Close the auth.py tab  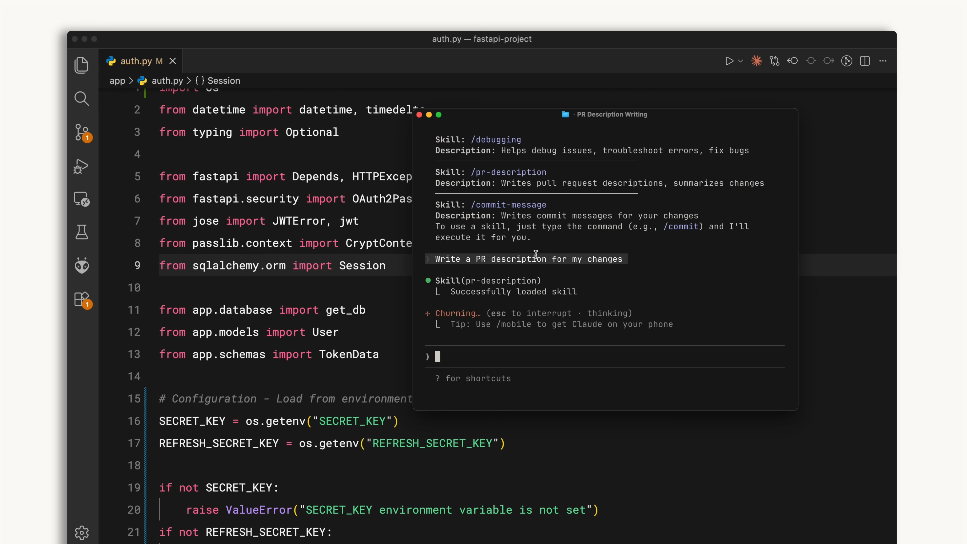pyautogui.click(x=173, y=61)
